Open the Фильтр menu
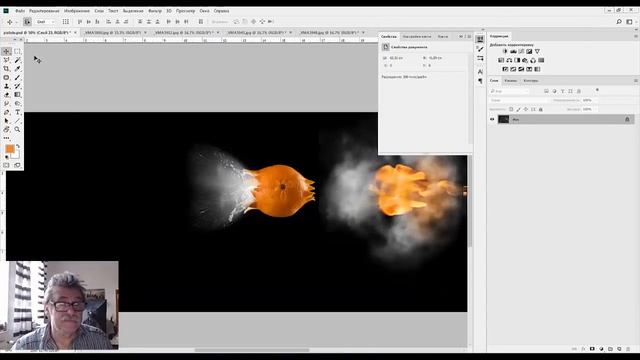The height and width of the screenshot is (360, 640). (x=155, y=11)
